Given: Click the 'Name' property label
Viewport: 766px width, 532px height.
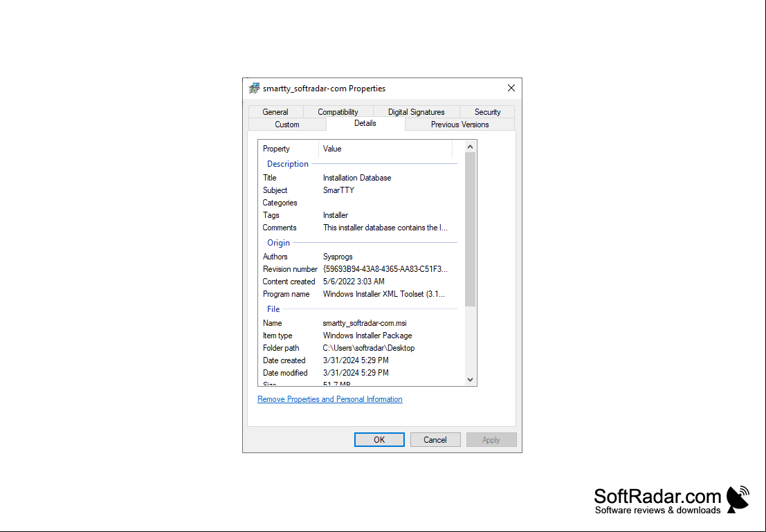Looking at the screenshot, I should point(272,323).
